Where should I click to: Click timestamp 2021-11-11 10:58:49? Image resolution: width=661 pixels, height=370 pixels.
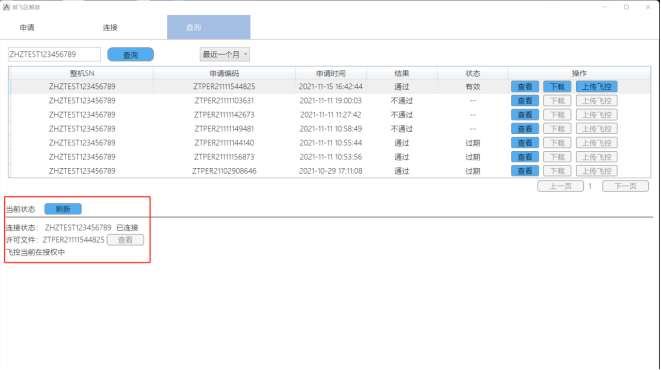tap(331, 129)
